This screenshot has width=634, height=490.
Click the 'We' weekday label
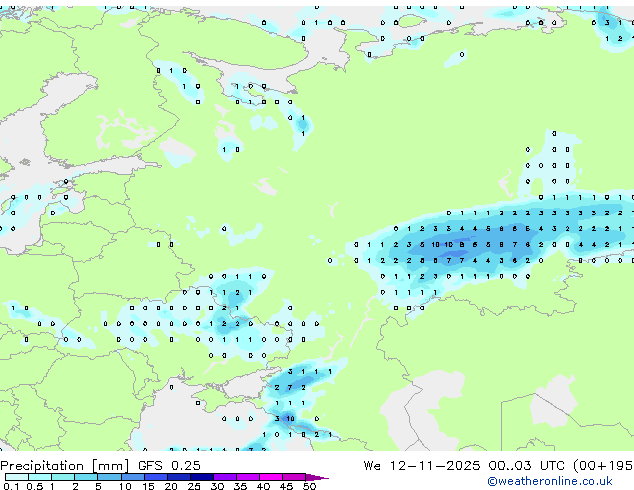(372, 466)
